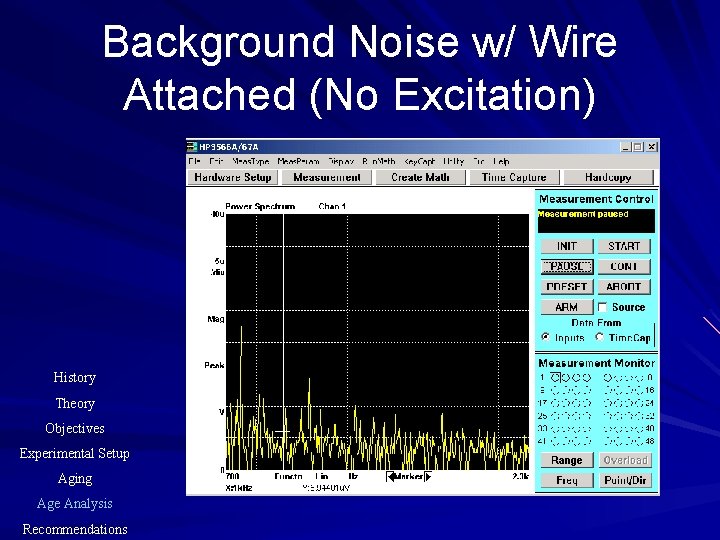
Task: Open the Edit menu
Action: point(216,162)
